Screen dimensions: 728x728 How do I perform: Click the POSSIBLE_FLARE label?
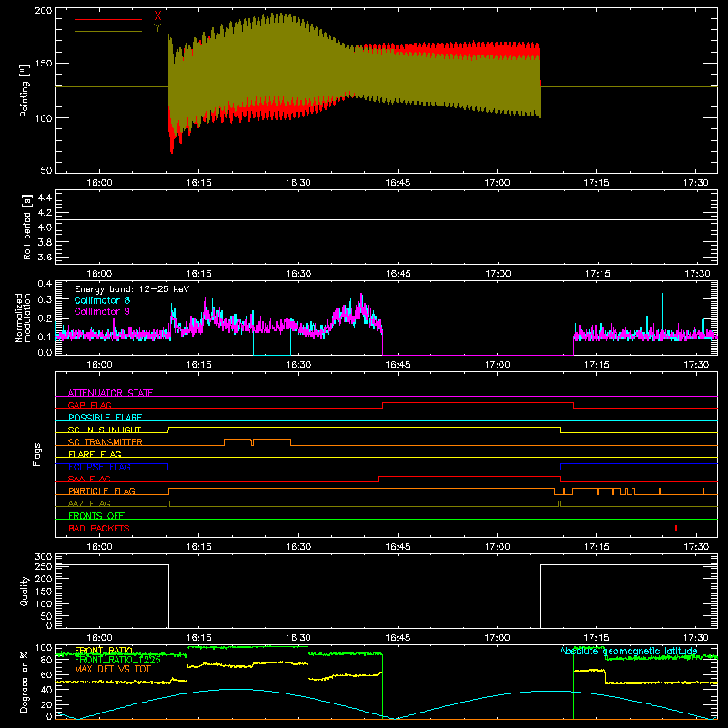coord(105,418)
